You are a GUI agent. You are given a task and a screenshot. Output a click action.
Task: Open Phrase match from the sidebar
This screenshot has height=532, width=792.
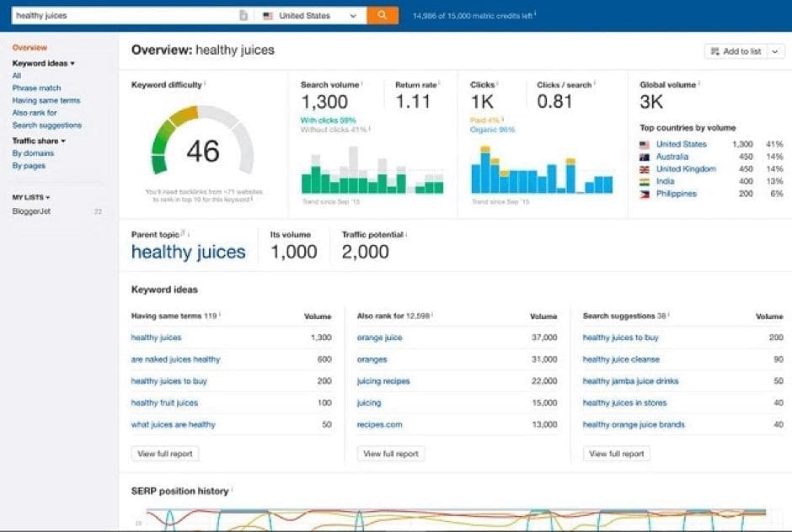tap(36, 88)
